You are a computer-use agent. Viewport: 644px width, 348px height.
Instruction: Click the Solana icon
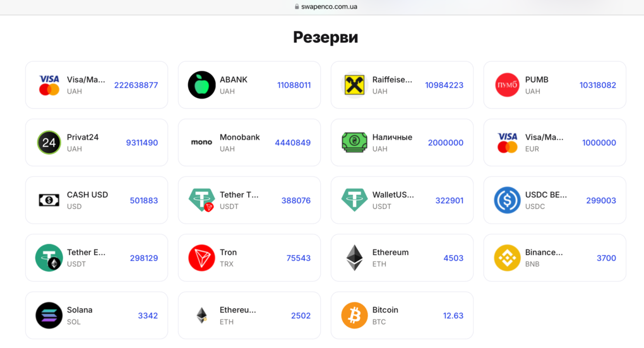click(49, 316)
